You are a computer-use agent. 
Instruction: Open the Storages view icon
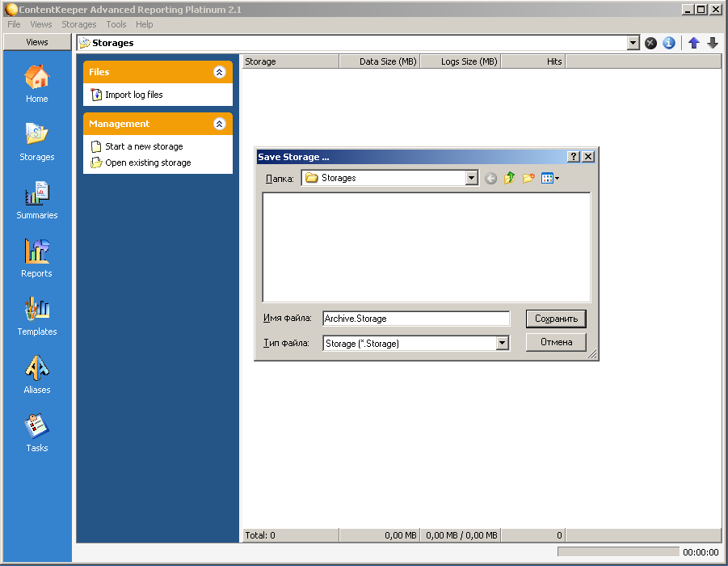click(36, 134)
